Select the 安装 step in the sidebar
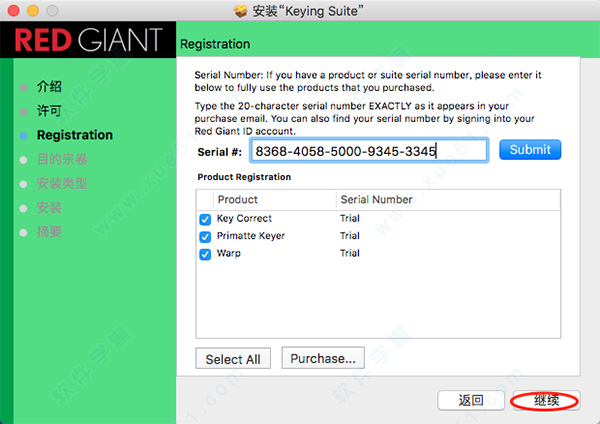Screen dimensions: 600x424 click(x=49, y=208)
